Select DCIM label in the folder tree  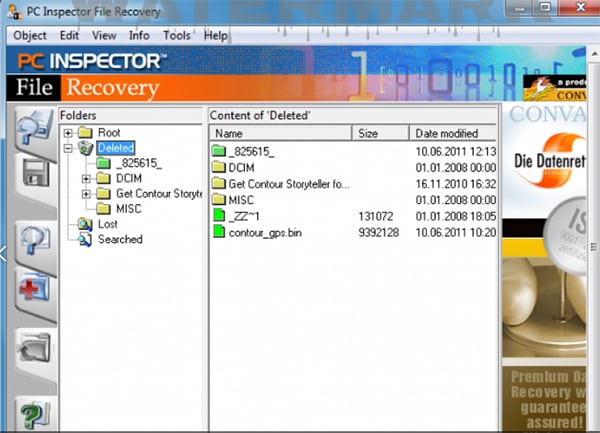[x=129, y=178]
